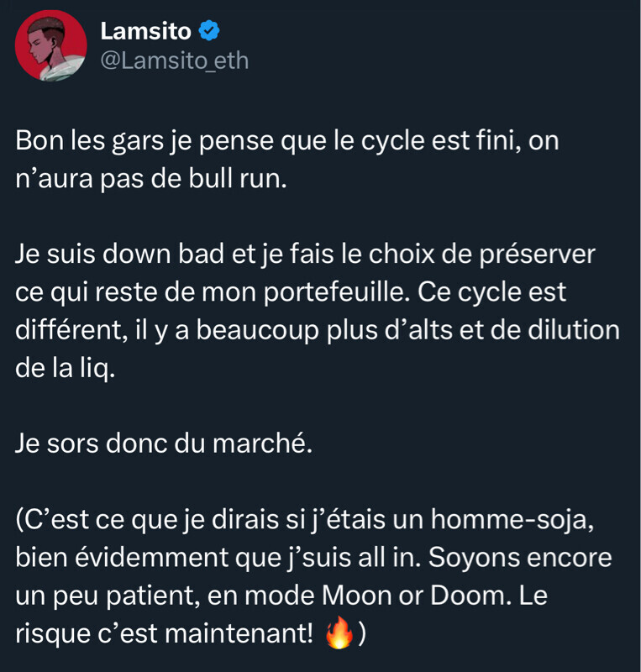Click the blue verified badge next to Lamsito
641x672 pixels.
click(x=209, y=32)
